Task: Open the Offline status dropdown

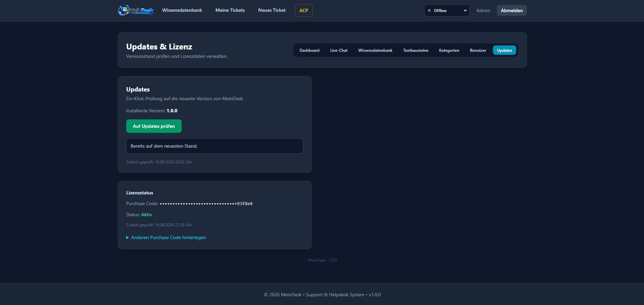Action: click(x=447, y=10)
